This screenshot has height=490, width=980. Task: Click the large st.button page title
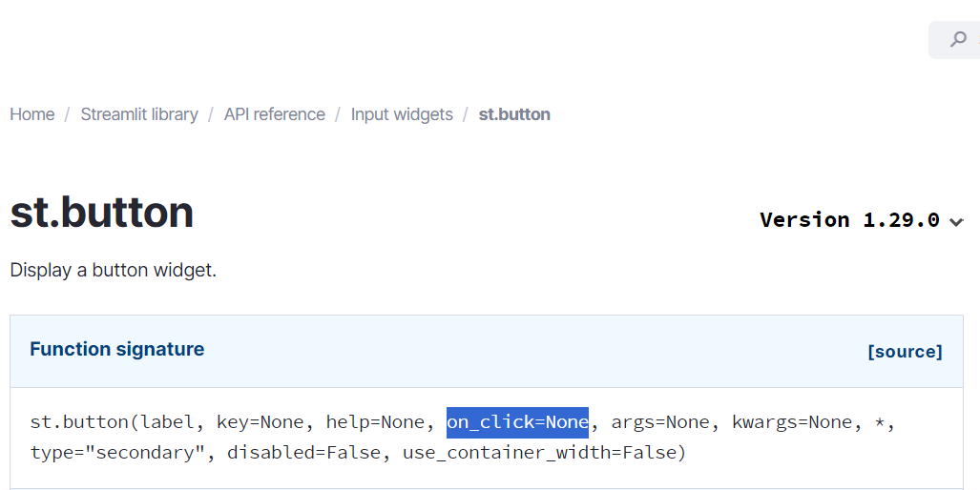click(x=102, y=213)
